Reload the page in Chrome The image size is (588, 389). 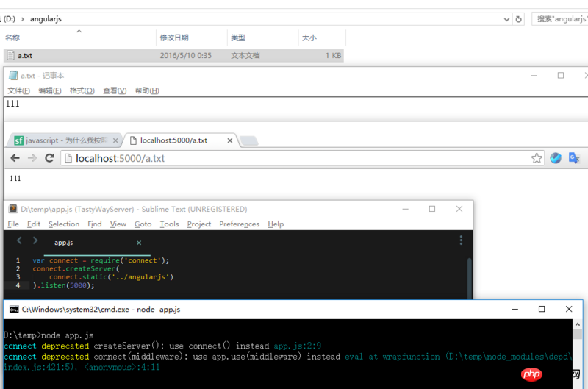pyautogui.click(x=50, y=158)
